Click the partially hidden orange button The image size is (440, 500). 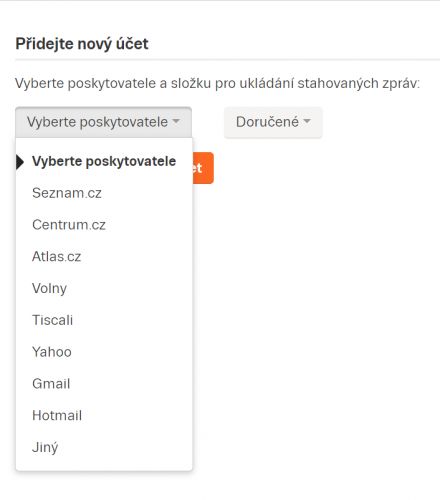(203, 168)
